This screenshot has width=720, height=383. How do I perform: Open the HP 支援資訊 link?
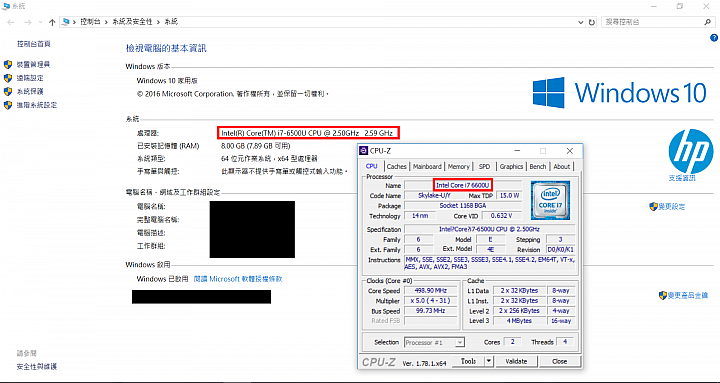click(x=682, y=178)
